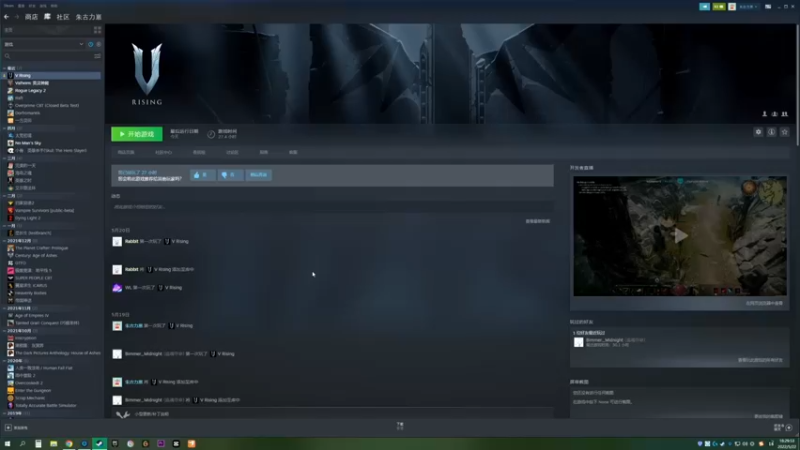Click the add game plus icon

coord(8,428)
